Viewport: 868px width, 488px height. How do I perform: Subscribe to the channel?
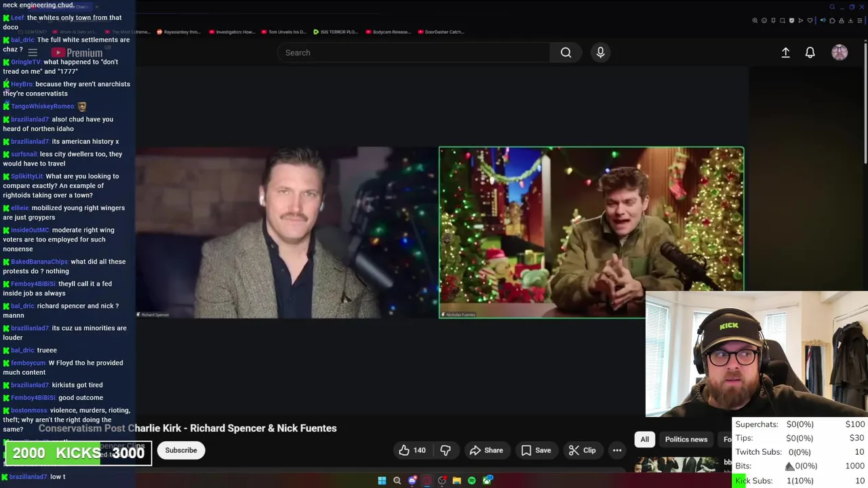(x=181, y=450)
